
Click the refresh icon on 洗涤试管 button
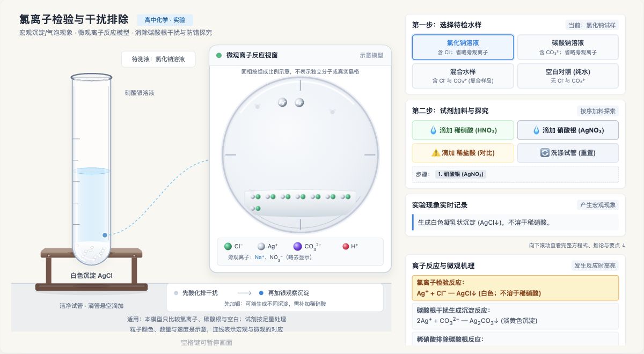coord(545,153)
